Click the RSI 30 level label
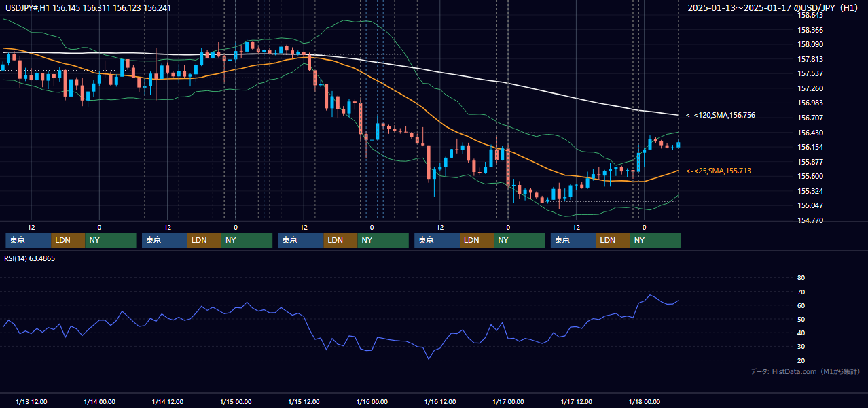The image size is (868, 408). coord(801,347)
